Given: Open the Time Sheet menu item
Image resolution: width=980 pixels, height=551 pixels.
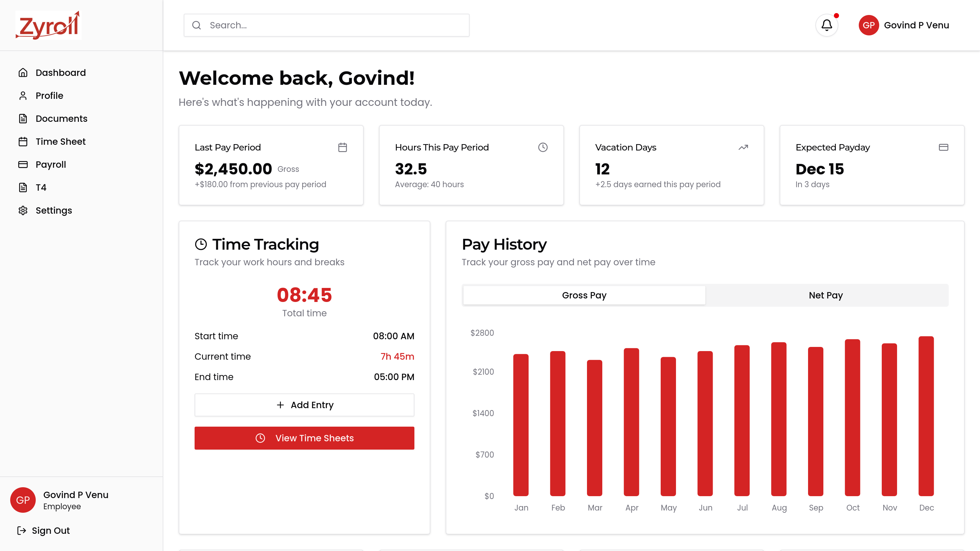Looking at the screenshot, I should pyautogui.click(x=61, y=142).
